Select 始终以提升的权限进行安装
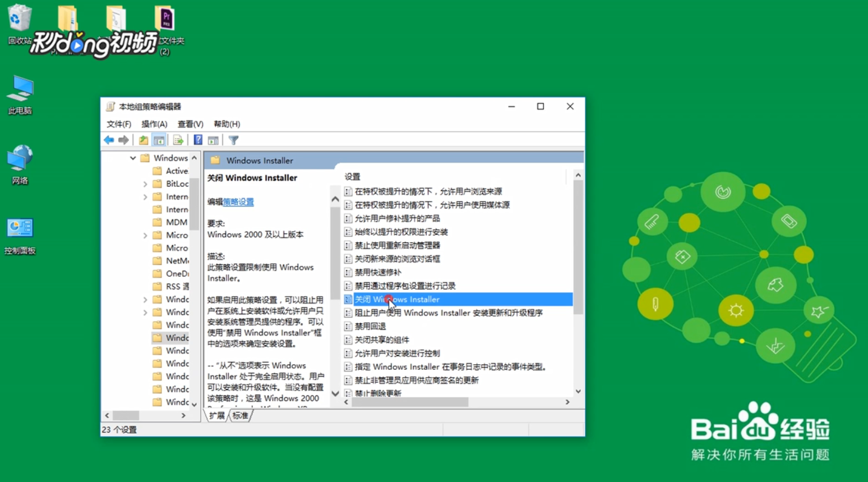The height and width of the screenshot is (482, 868). pos(401,232)
